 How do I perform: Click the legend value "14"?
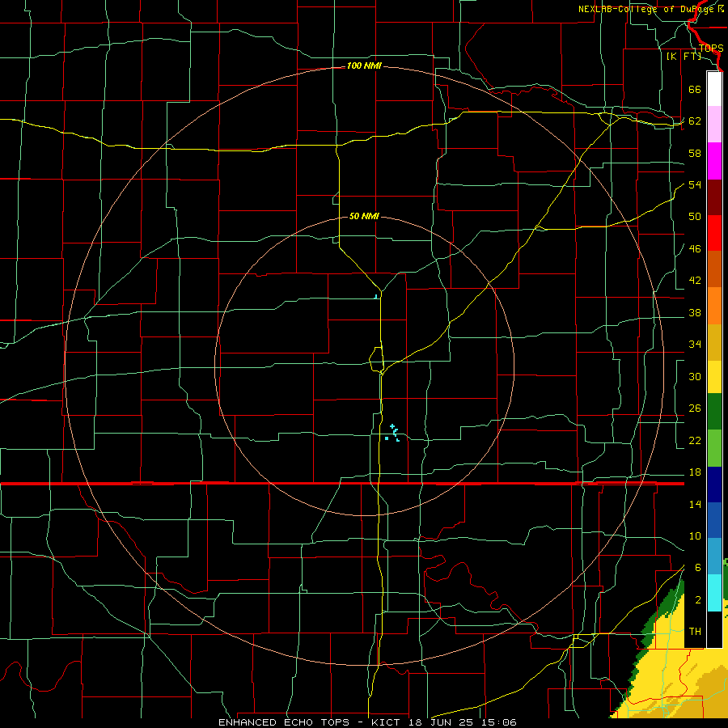pyautogui.click(x=695, y=504)
